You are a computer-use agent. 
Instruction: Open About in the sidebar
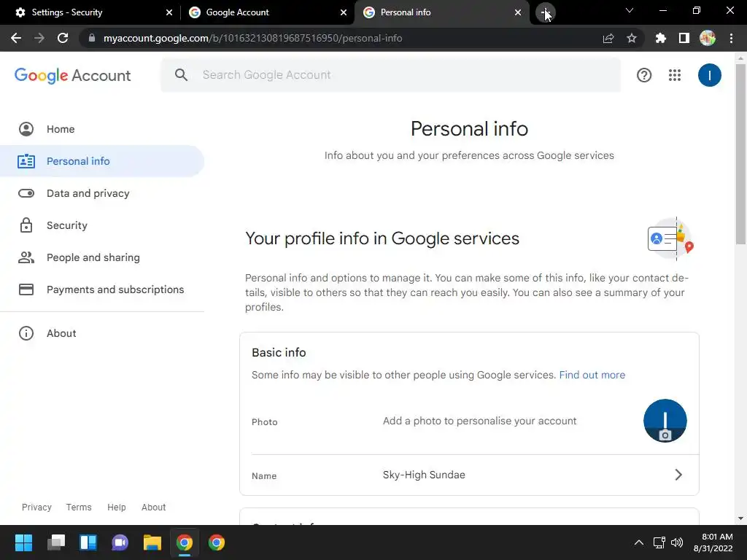coord(102,333)
